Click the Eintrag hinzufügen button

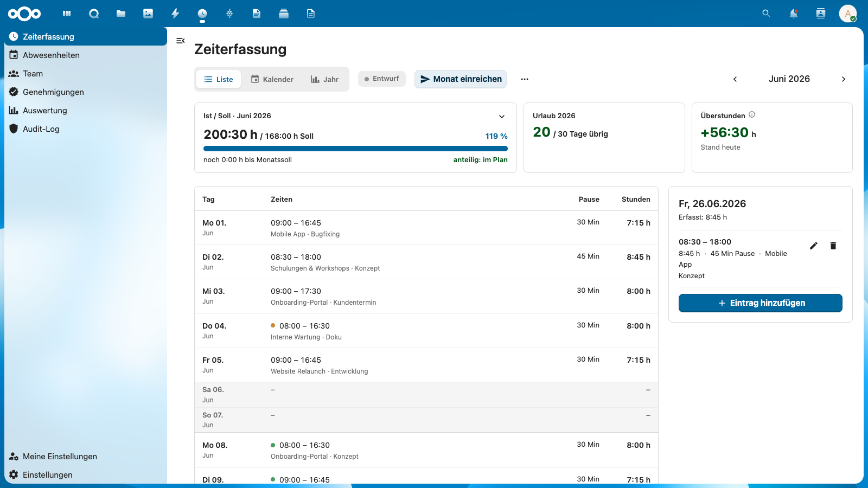(x=761, y=303)
